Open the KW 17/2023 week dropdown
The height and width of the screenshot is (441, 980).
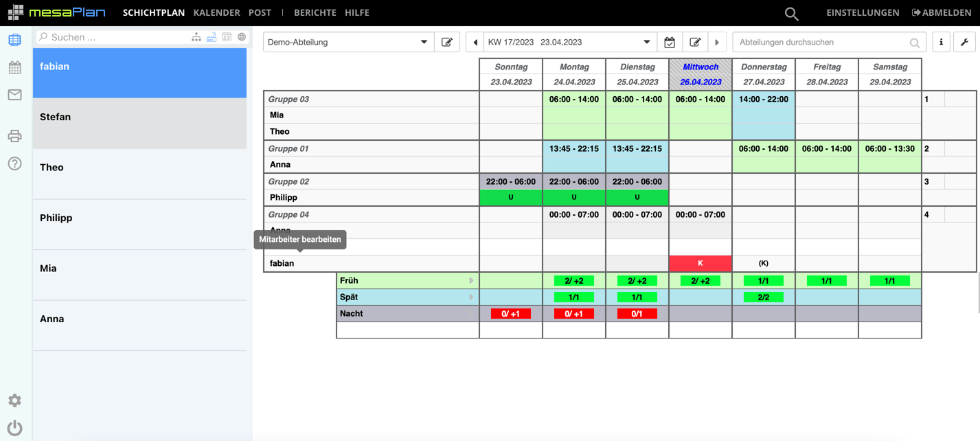tap(646, 42)
